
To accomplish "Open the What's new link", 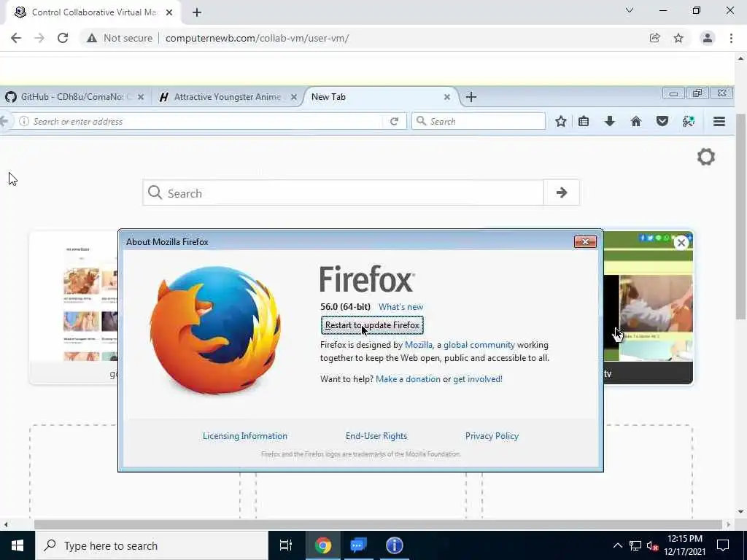I will [400, 307].
